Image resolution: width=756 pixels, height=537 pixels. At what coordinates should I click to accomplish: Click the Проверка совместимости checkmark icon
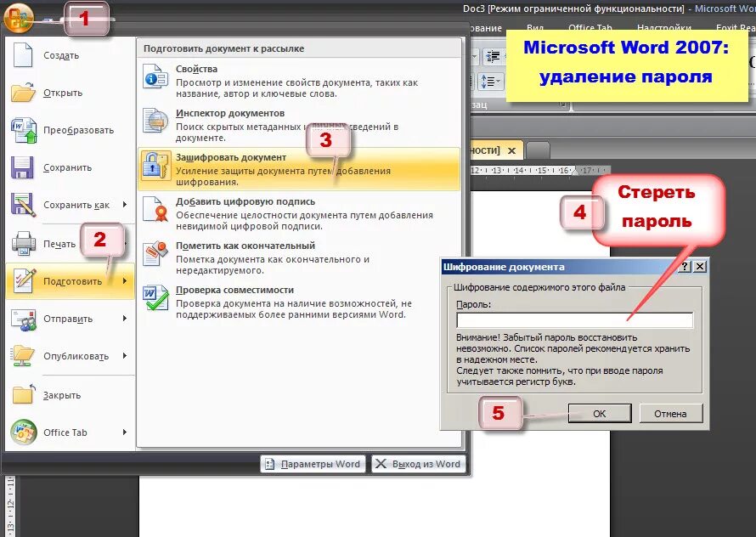coord(155,297)
